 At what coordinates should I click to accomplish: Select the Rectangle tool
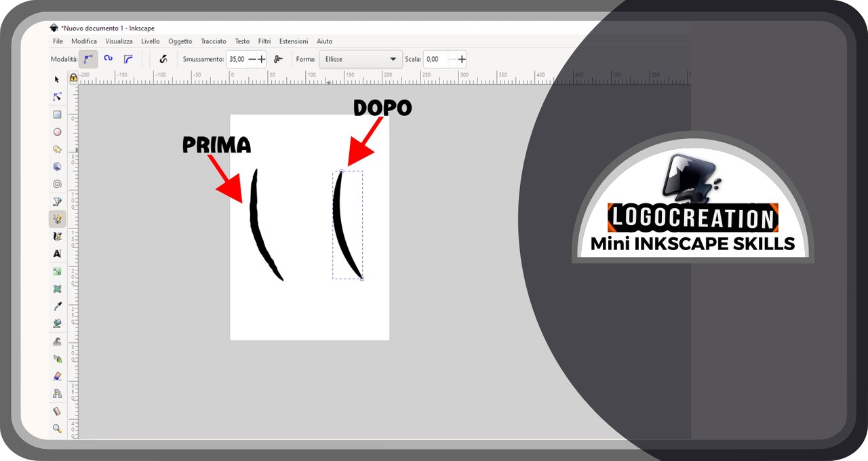tap(57, 115)
